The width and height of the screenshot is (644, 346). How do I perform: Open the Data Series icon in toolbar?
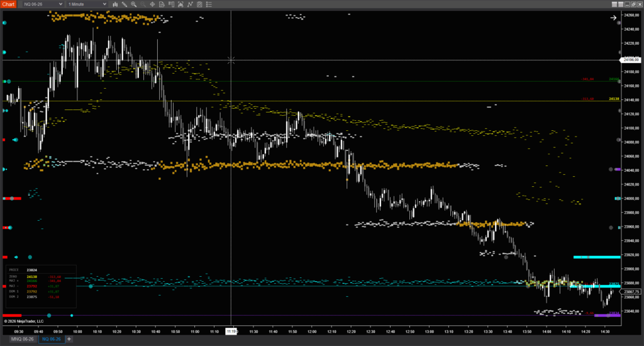[x=162, y=4]
